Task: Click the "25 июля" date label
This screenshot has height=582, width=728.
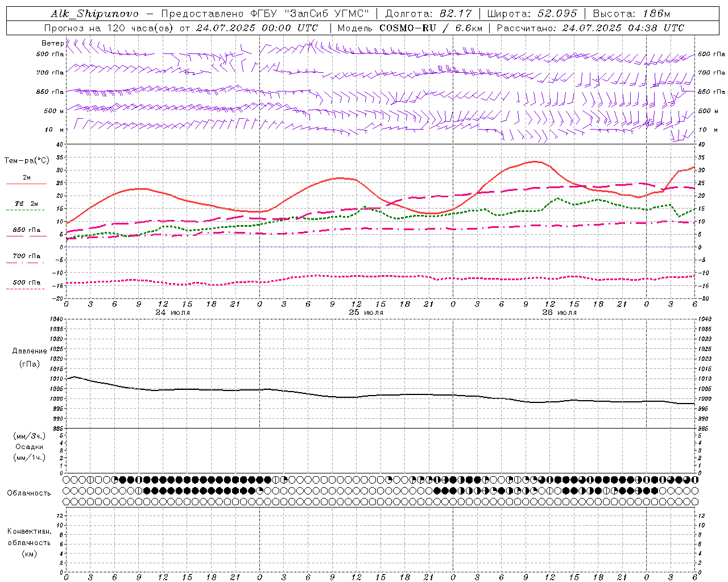Action: click(366, 313)
